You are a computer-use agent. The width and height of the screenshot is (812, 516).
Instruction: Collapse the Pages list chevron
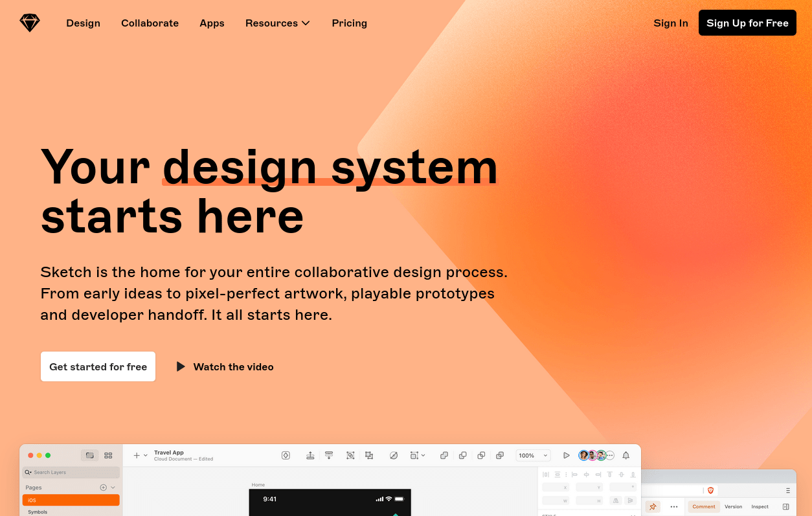[113, 487]
